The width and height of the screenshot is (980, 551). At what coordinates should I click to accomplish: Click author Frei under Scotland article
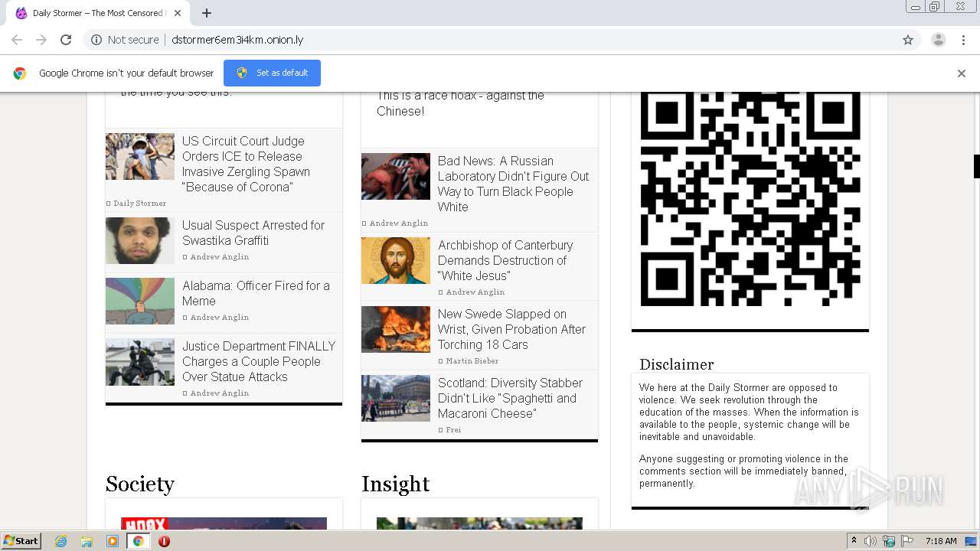click(453, 430)
